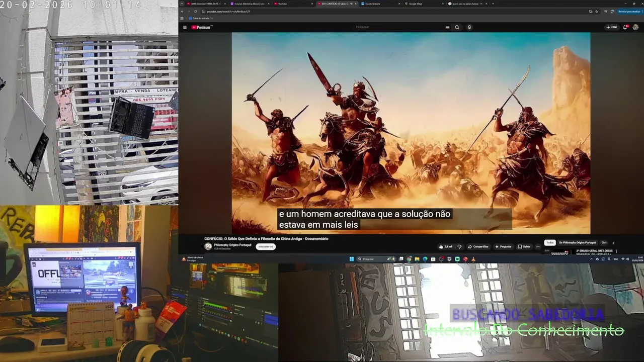Click the Perguntar ask button

pos(504,246)
